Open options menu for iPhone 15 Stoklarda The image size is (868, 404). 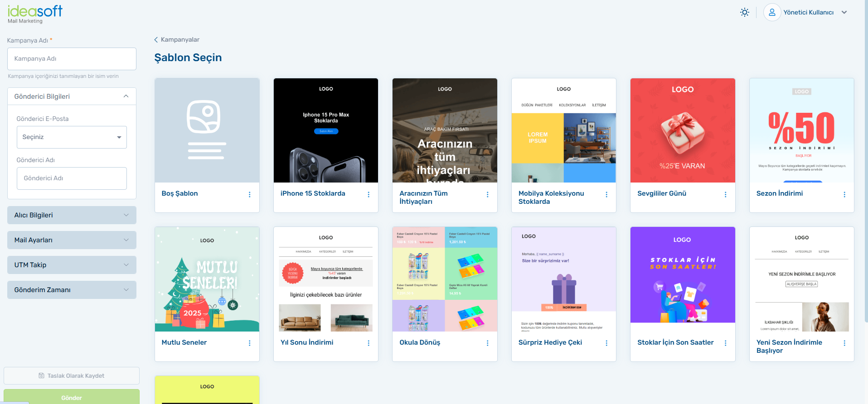pos(369,194)
